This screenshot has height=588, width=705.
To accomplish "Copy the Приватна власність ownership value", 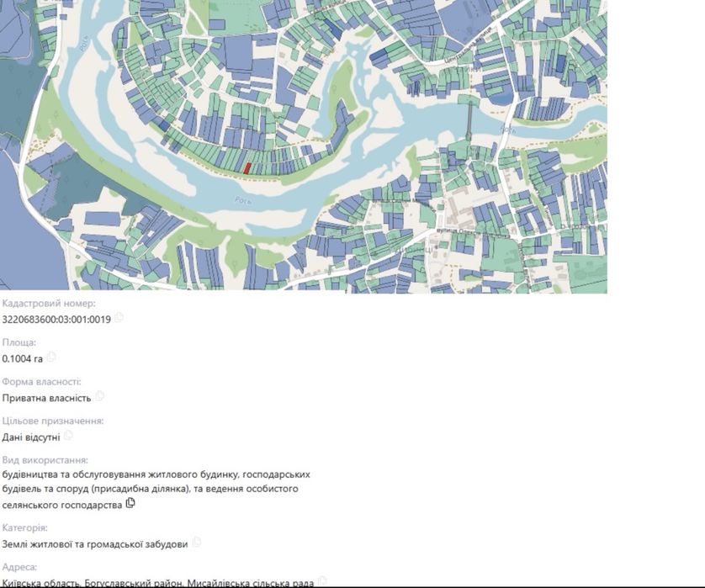I will [x=100, y=396].
